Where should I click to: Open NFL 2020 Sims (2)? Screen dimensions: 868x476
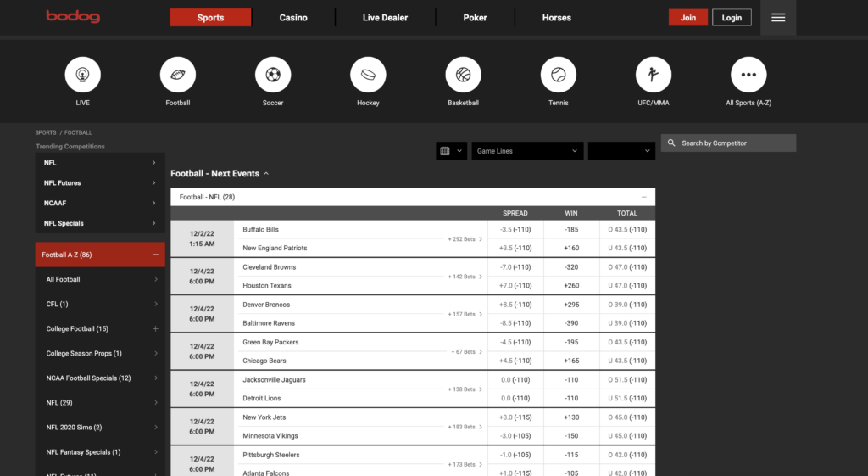[100, 428]
